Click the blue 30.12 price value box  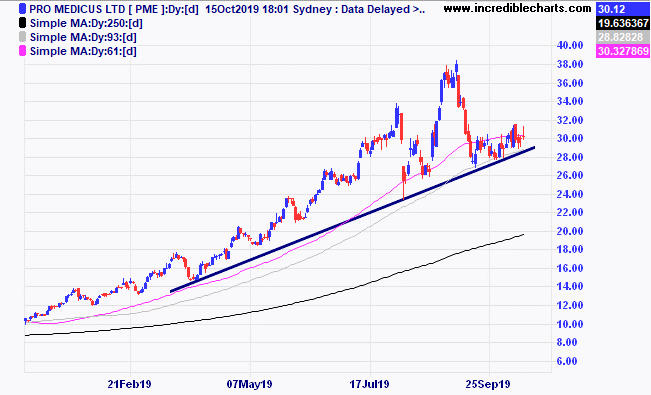(x=623, y=9)
